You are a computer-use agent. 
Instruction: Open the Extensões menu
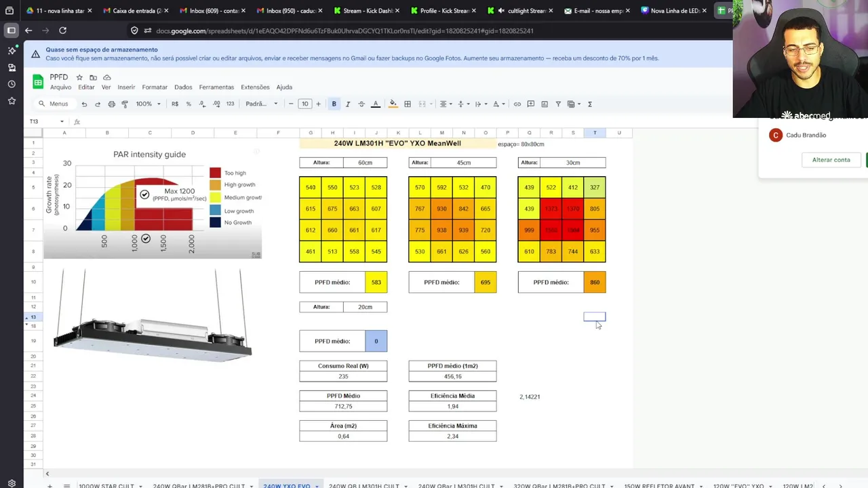[255, 87]
